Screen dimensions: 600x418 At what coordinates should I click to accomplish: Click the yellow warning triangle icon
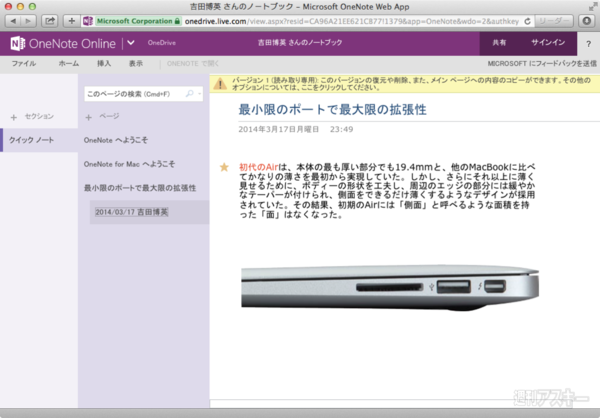tap(220, 84)
